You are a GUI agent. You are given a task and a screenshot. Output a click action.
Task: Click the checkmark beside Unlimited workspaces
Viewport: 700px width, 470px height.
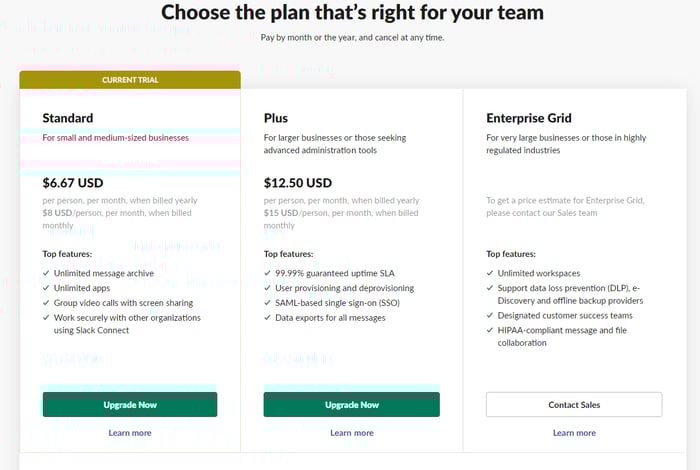pos(491,273)
